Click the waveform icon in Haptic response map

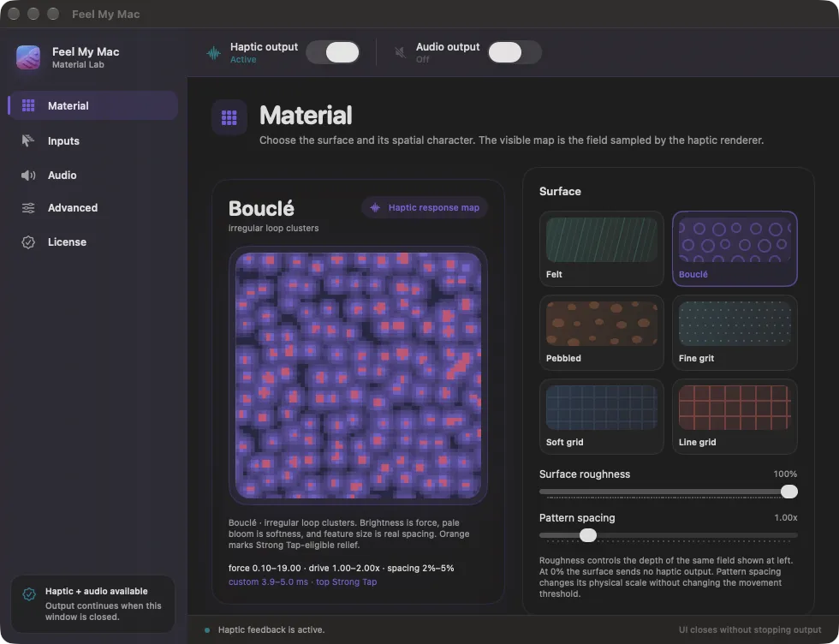tap(375, 208)
